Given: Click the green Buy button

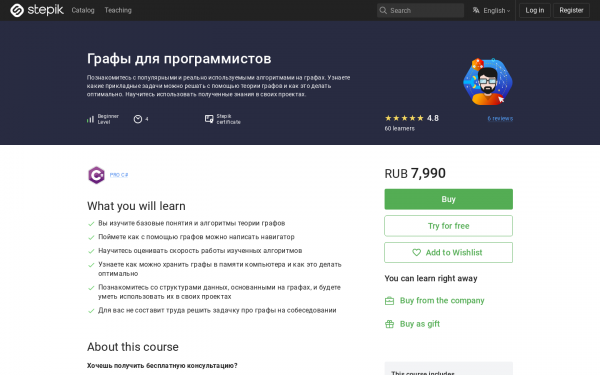Looking at the screenshot, I should point(448,199).
